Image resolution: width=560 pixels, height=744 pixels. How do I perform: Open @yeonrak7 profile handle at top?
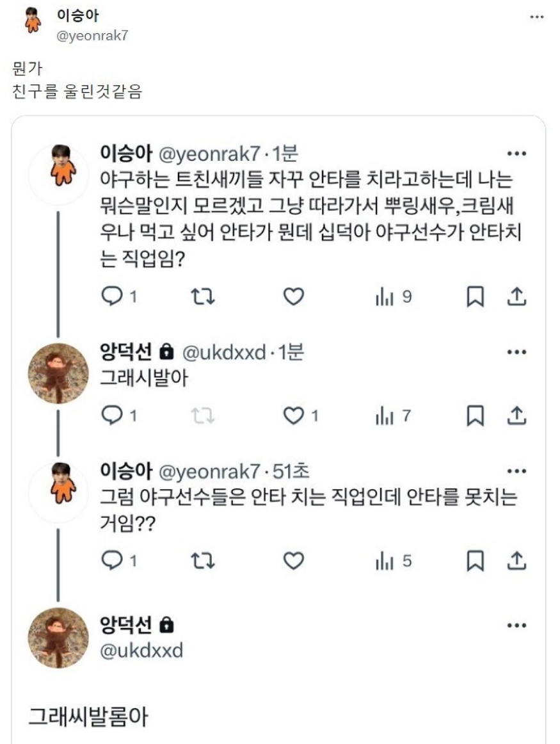[93, 36]
